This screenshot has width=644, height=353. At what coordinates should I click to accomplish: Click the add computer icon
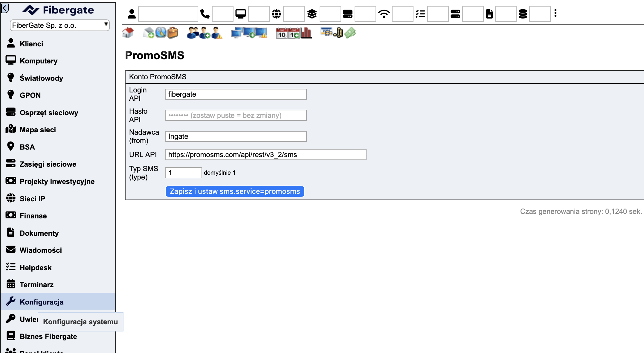tap(249, 33)
